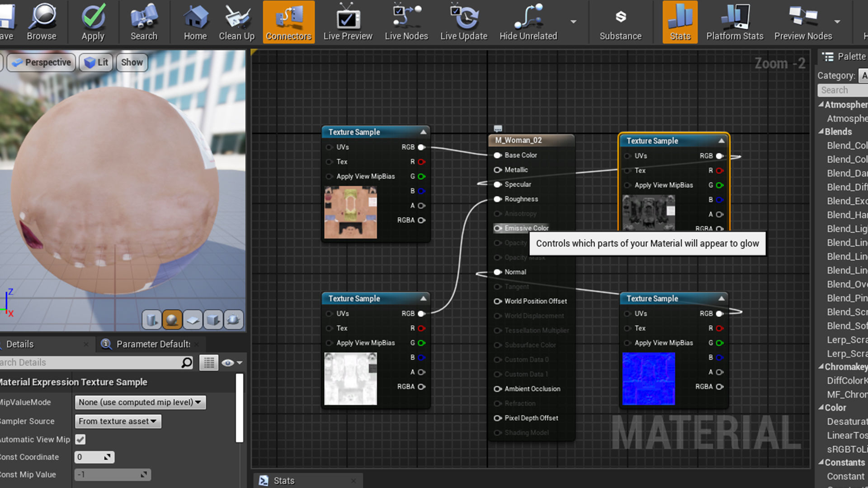Image resolution: width=868 pixels, height=488 pixels.
Task: Click the Perspective viewport button
Action: click(x=42, y=62)
